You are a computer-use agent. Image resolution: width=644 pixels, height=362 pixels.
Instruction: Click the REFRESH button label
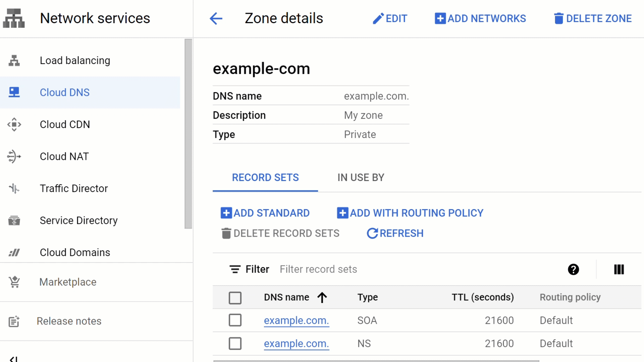[401, 233]
